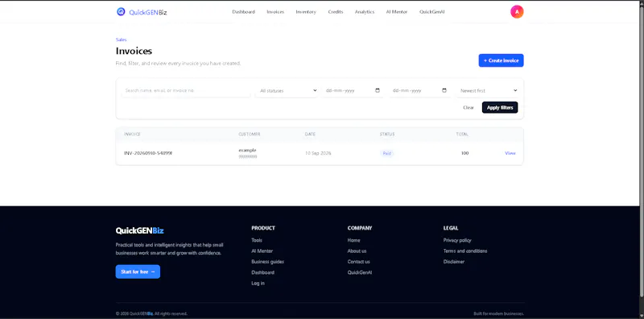Click the INVOICE column header
The image size is (644, 319).
132,135
